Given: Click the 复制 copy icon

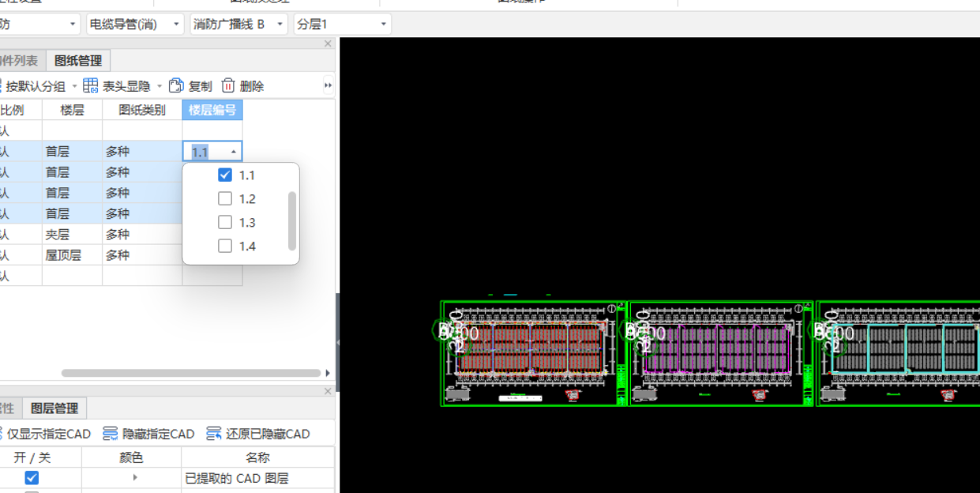Looking at the screenshot, I should click(x=176, y=85).
